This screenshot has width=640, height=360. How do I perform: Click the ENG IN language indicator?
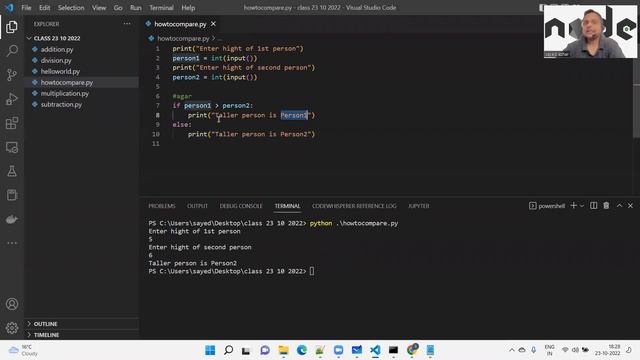(x=549, y=350)
